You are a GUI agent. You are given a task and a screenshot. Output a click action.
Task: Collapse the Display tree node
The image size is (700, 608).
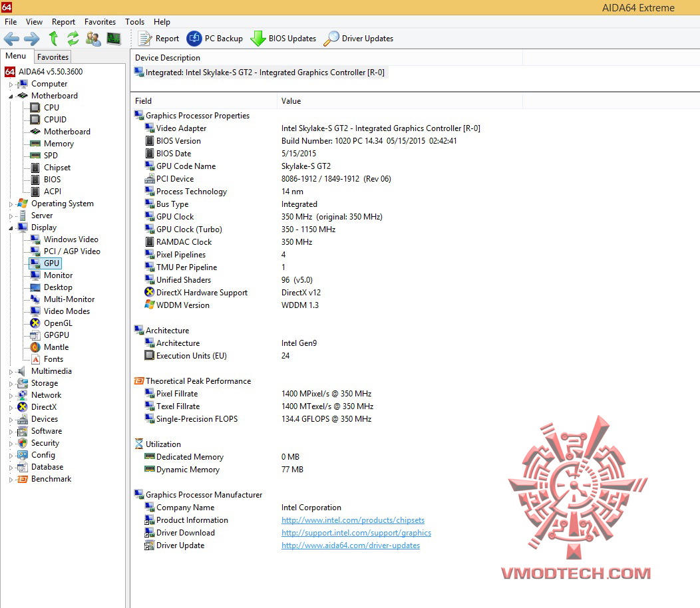click(11, 228)
